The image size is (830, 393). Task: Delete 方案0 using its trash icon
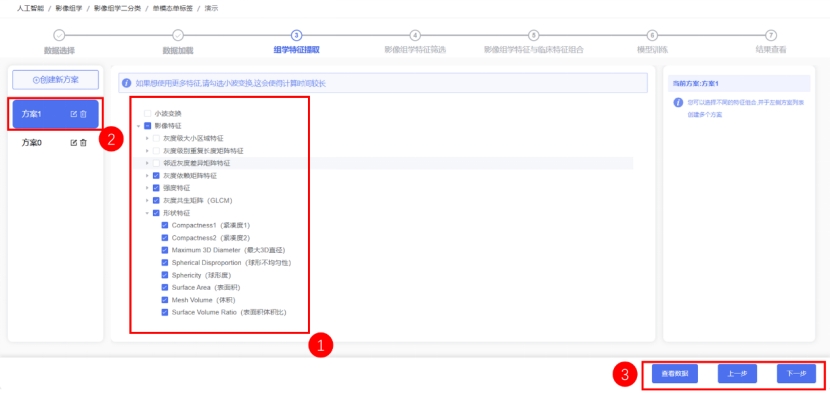(83, 142)
